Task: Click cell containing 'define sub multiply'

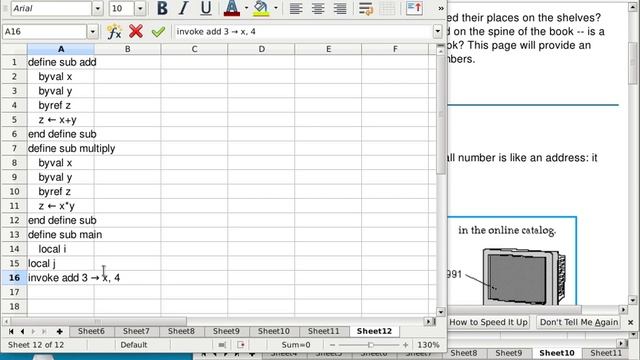Action: (61, 148)
